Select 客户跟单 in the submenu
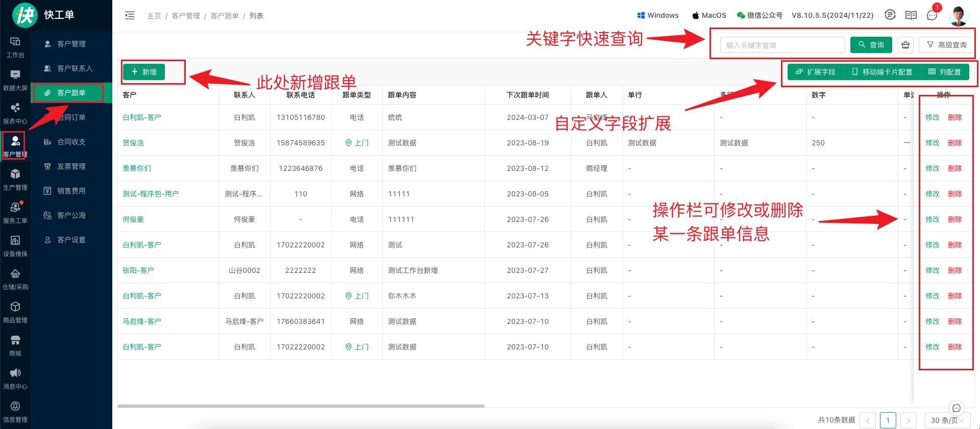The image size is (980, 429). [x=71, y=93]
